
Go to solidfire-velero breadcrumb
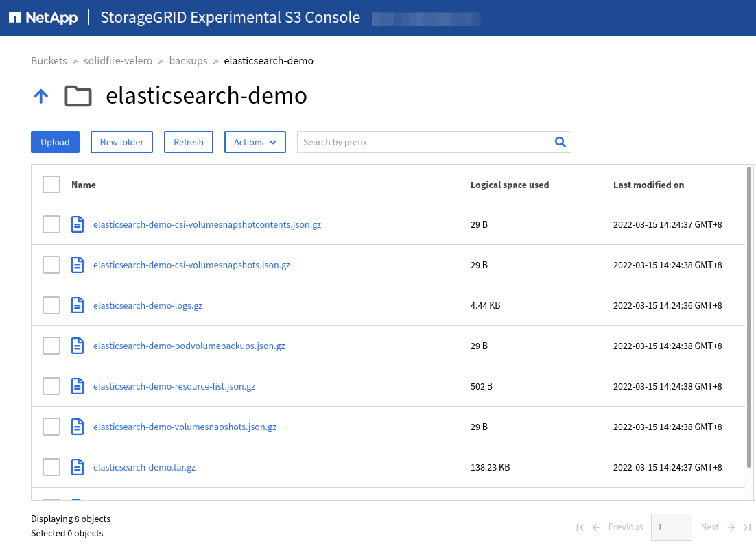coord(117,61)
